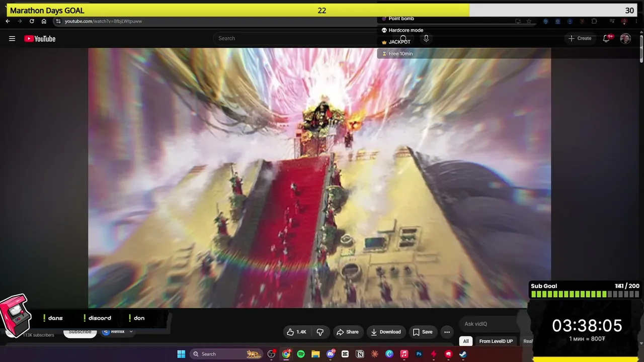644x362 pixels.
Task: Click the JACKPOT overlay entry
Action: pos(396,42)
